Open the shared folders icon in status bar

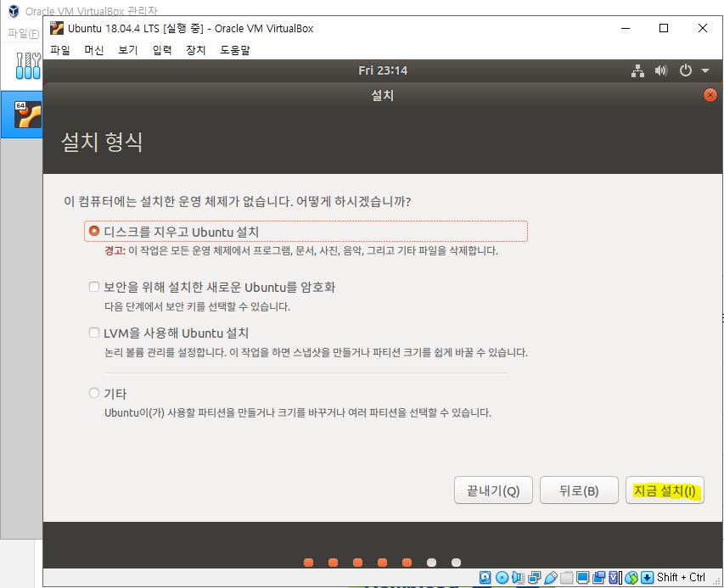(x=566, y=577)
